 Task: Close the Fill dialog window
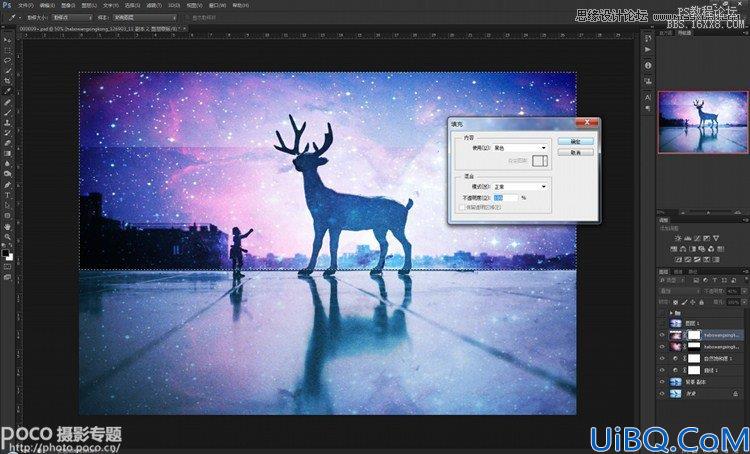587,123
